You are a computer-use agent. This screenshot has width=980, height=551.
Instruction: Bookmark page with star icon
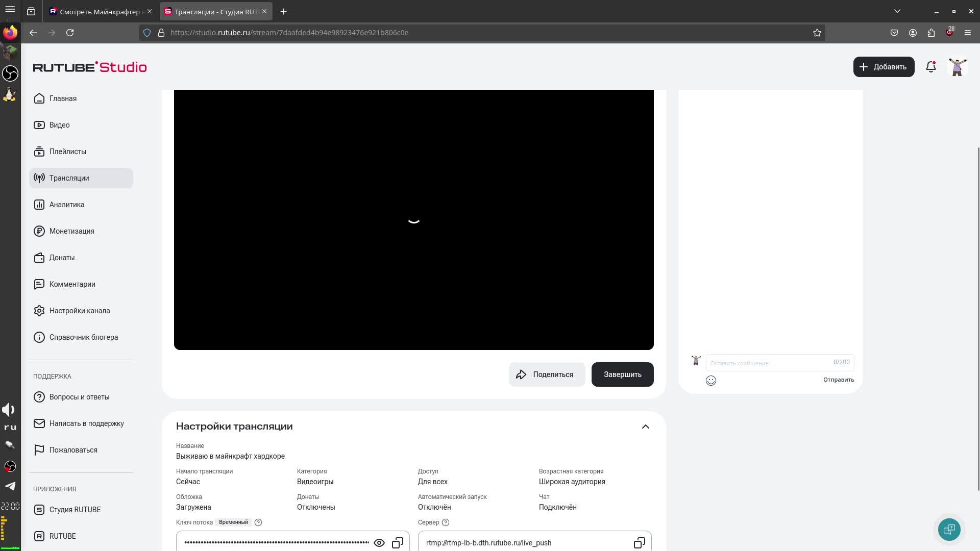pos(817,33)
